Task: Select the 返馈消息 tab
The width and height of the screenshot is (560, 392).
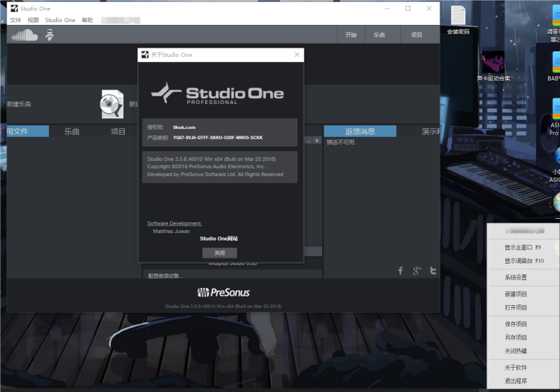Action: (360, 131)
